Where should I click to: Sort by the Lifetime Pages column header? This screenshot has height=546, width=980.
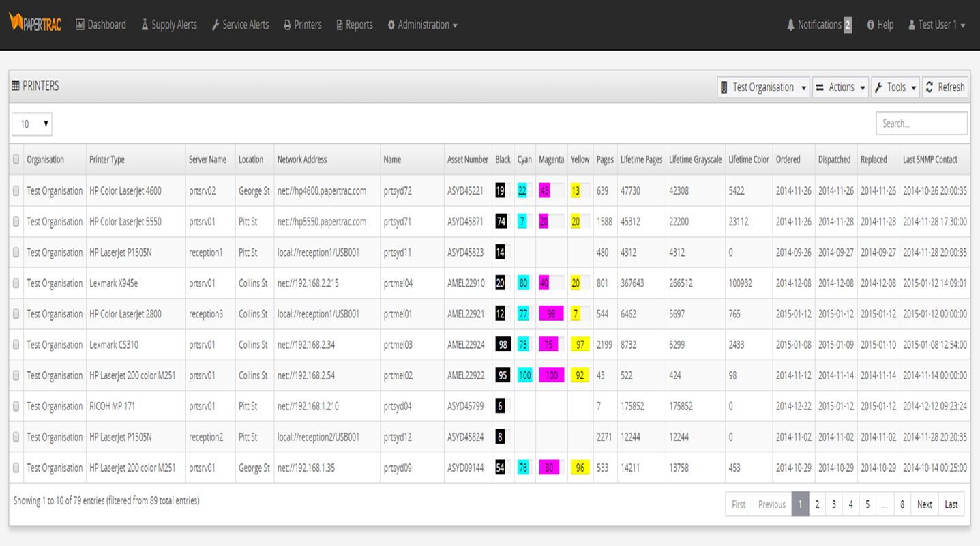click(x=641, y=160)
